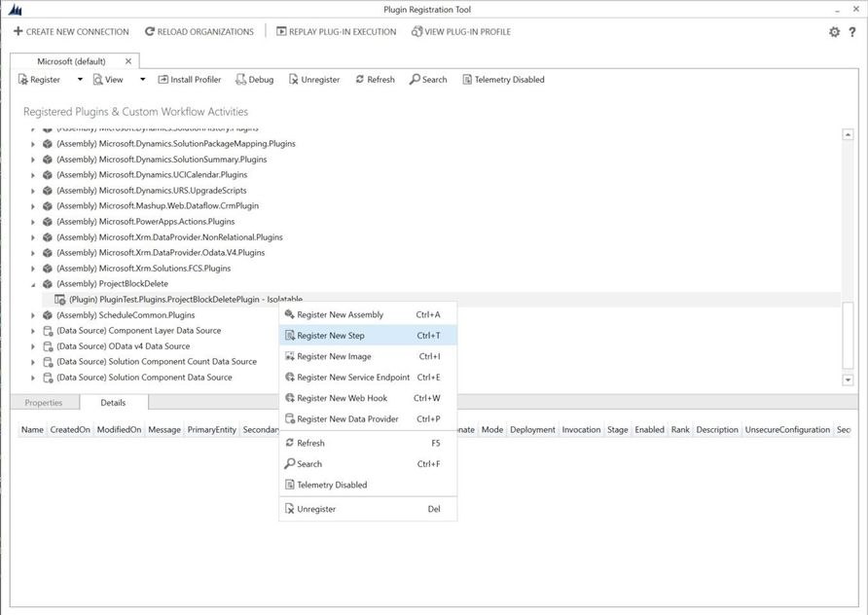Expand the SolutionPackageMapping.Plugins assembly node
The height and width of the screenshot is (615, 868).
33,144
